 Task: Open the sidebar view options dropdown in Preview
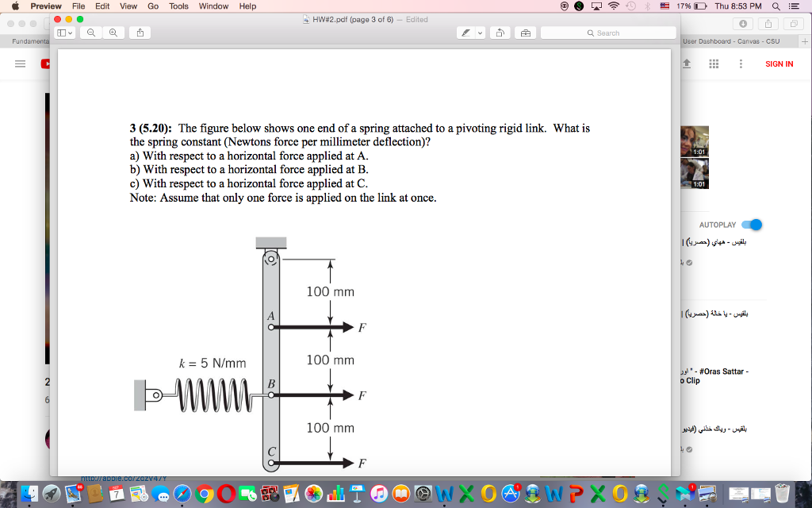pyautogui.click(x=65, y=33)
